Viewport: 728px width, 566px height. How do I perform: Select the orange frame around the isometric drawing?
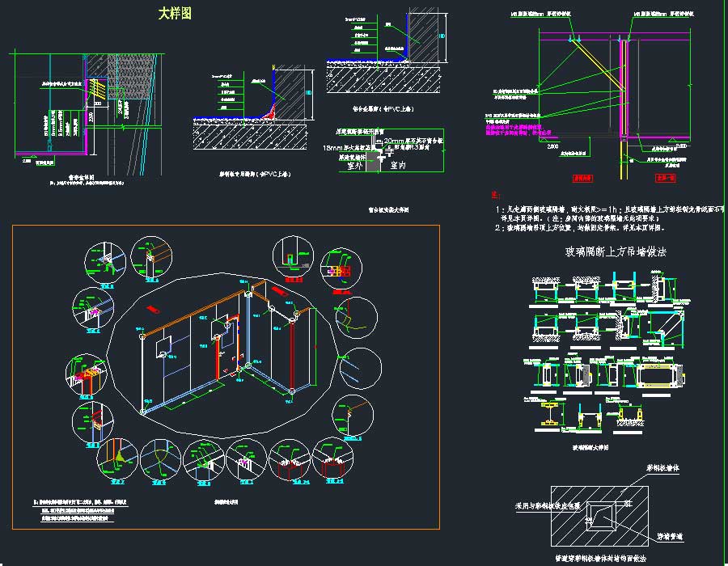[x=226, y=377]
